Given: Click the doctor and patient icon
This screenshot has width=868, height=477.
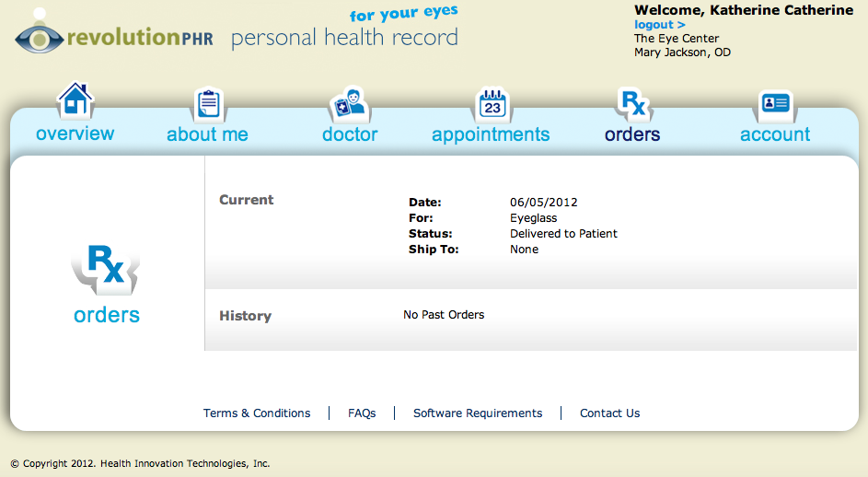Looking at the screenshot, I should [x=350, y=104].
